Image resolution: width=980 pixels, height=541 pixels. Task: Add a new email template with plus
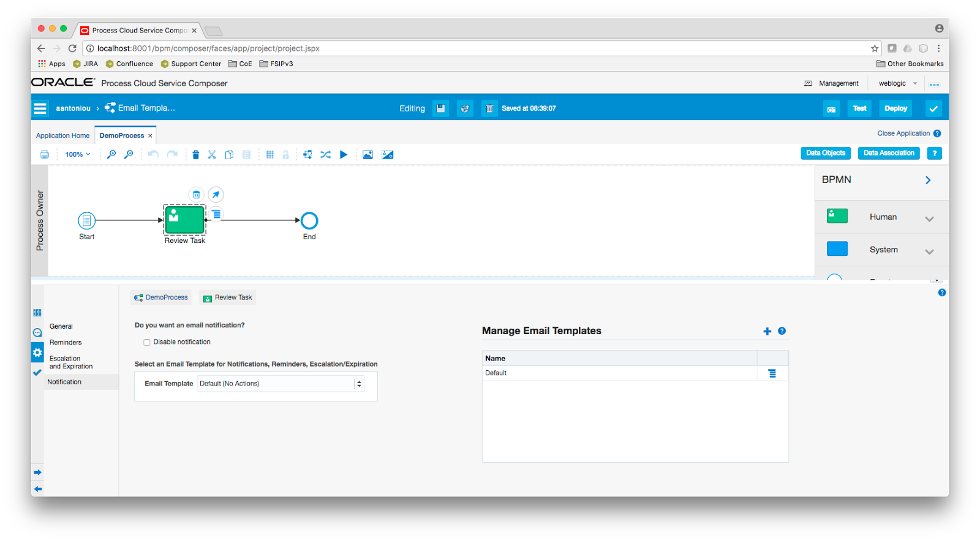tap(767, 331)
